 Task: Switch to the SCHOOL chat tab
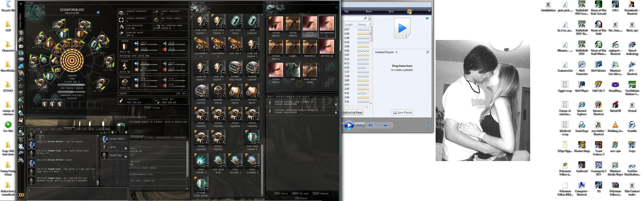tap(68, 129)
